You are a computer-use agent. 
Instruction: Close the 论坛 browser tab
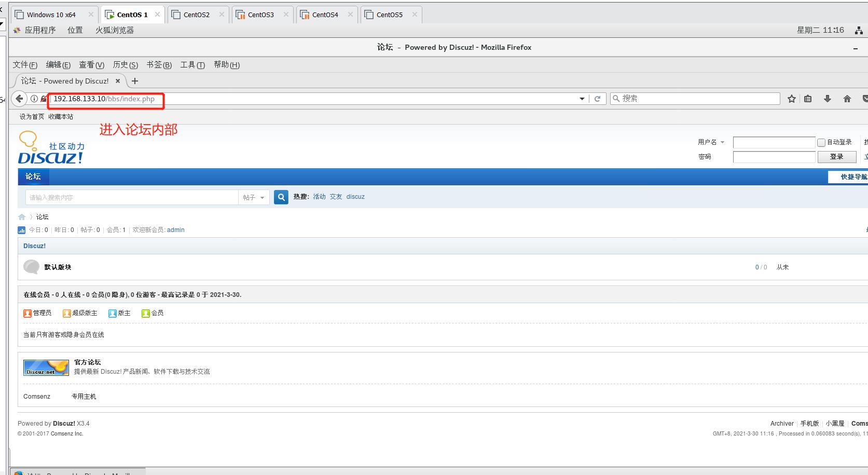click(x=118, y=81)
